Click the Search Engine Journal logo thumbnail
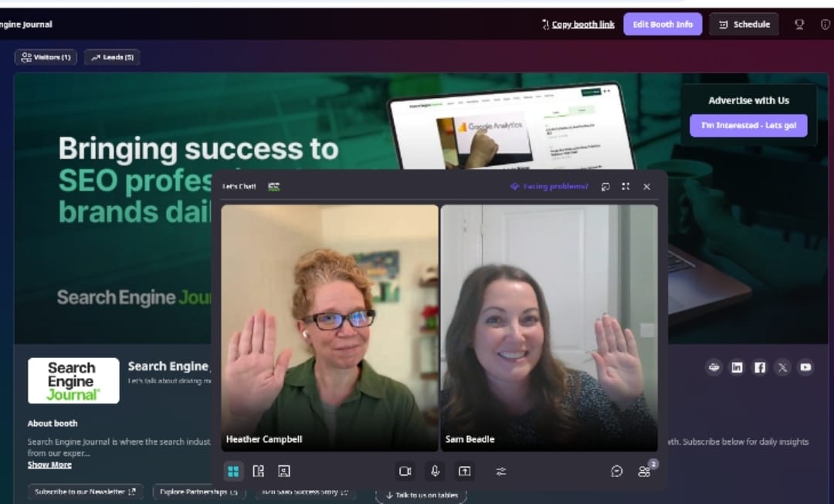The height and width of the screenshot is (504, 834). [x=73, y=381]
